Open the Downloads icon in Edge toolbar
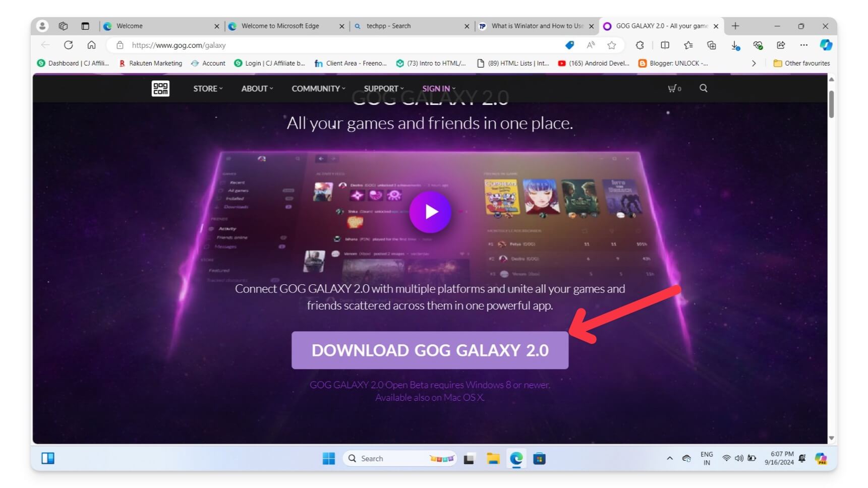The width and height of the screenshot is (868, 488). coord(734,45)
